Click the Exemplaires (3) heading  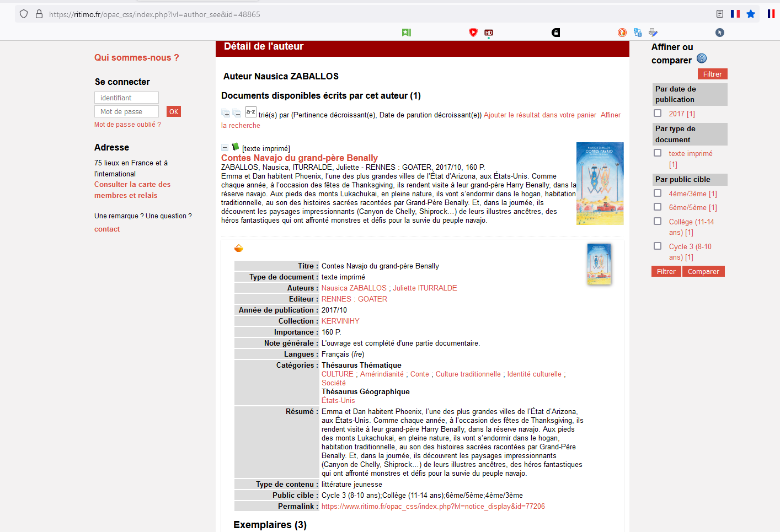point(270,525)
